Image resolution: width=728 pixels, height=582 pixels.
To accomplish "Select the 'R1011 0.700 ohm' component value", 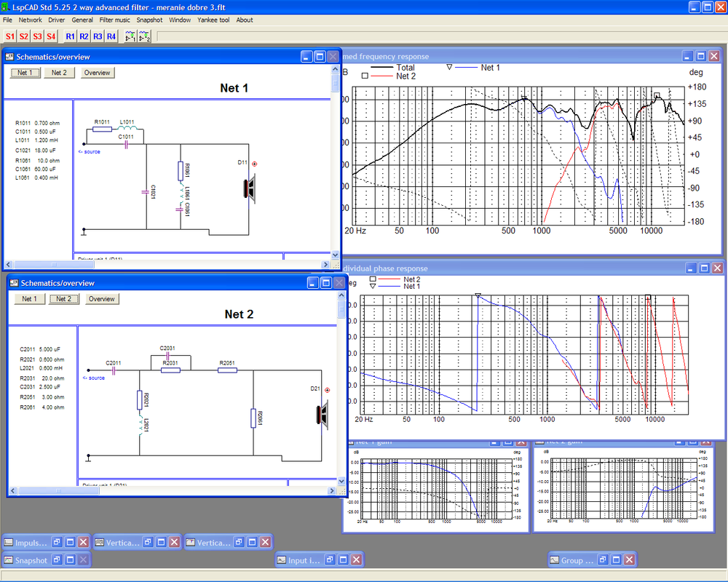I will (x=38, y=123).
